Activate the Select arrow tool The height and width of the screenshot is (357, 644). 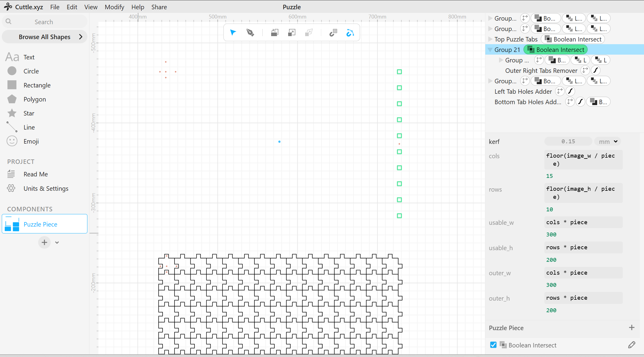(x=233, y=33)
